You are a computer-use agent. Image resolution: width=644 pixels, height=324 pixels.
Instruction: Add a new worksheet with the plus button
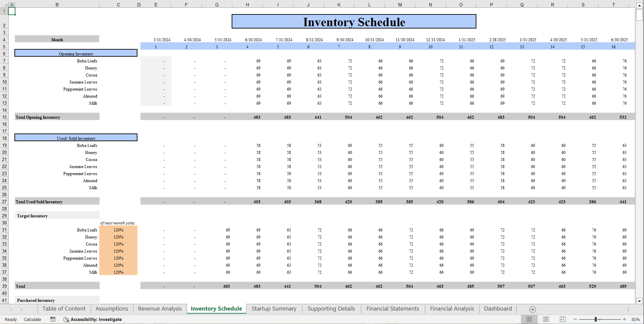click(532, 309)
